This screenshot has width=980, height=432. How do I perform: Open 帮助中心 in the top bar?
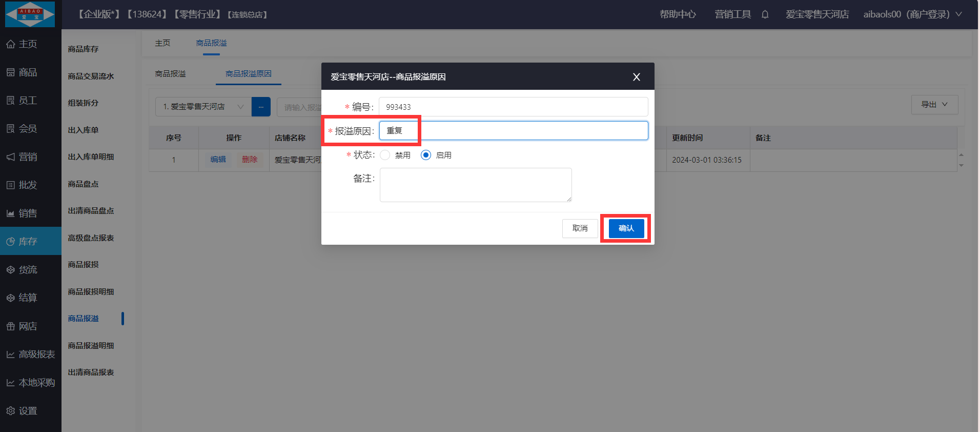(678, 14)
